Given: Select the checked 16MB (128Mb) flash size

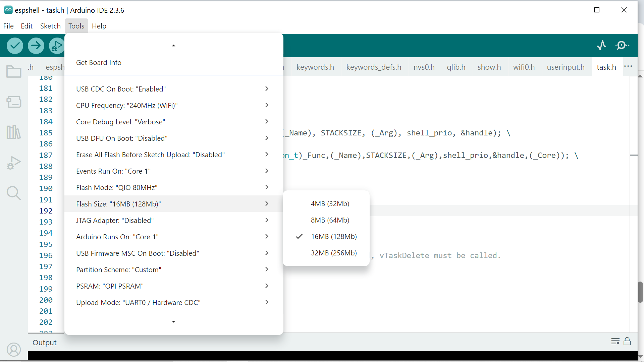Looking at the screenshot, I should point(326,237).
